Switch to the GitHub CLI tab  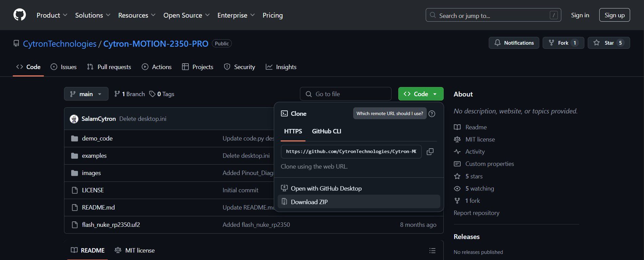coord(326,131)
